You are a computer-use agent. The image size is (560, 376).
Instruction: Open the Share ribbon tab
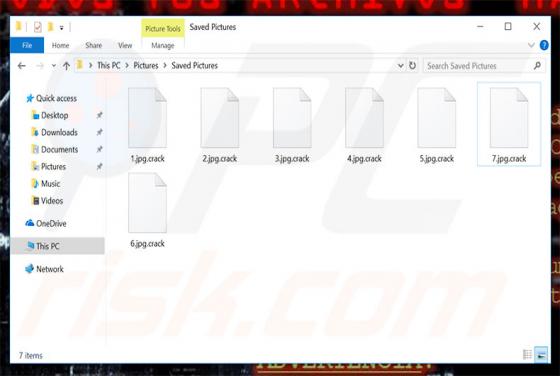click(94, 45)
